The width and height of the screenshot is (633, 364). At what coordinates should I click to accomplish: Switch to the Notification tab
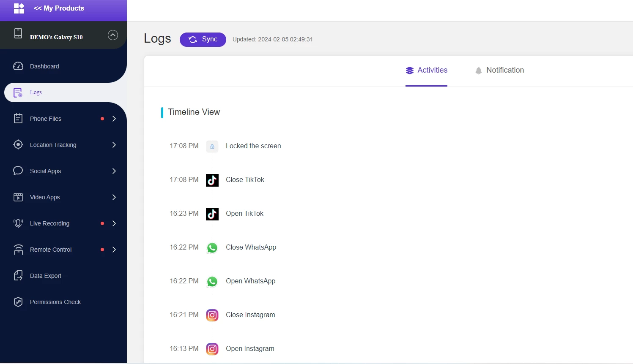point(499,71)
